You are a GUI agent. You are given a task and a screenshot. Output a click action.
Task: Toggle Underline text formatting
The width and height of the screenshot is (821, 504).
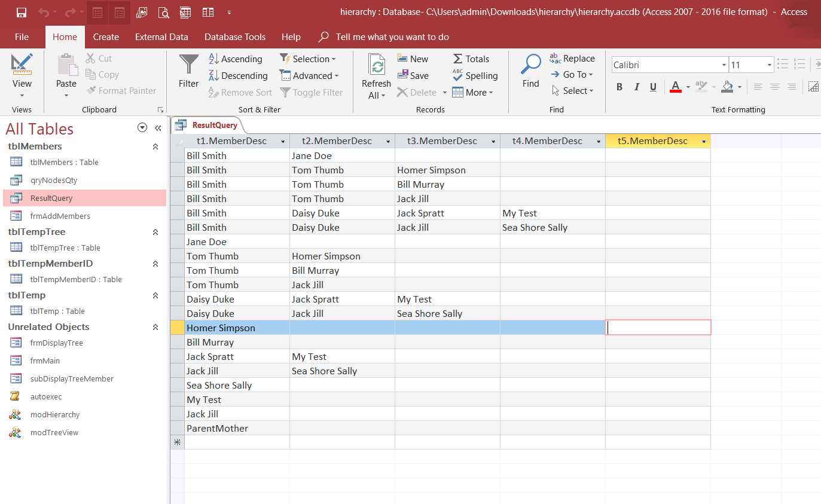click(x=653, y=87)
